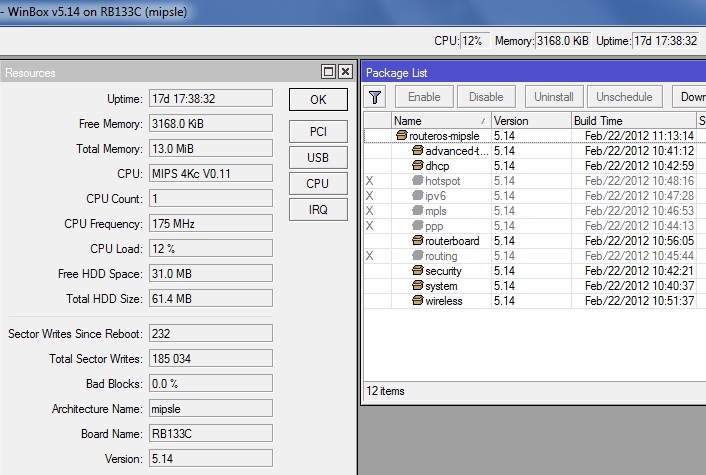The height and width of the screenshot is (475, 706).
Task: Click the Sector Writes Since Reboot field
Action: (x=211, y=334)
